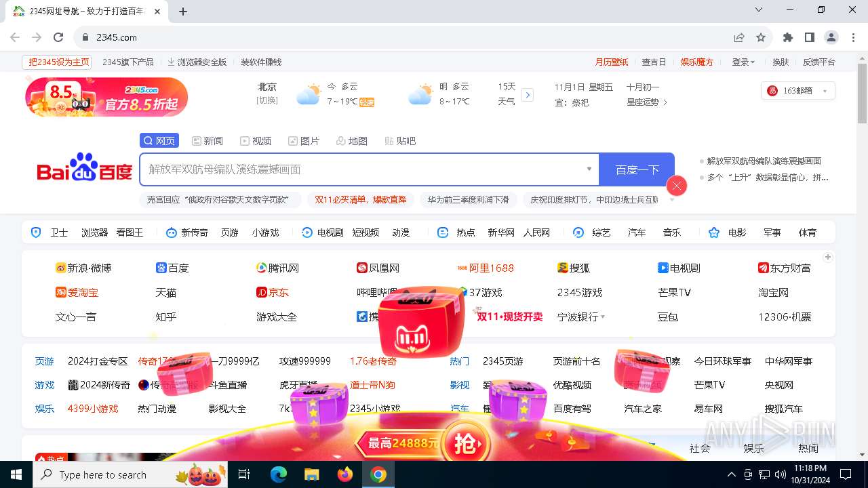868x488 pixels.
Task: Expand the 宁波银行 dropdown arrow
Action: [x=603, y=317]
